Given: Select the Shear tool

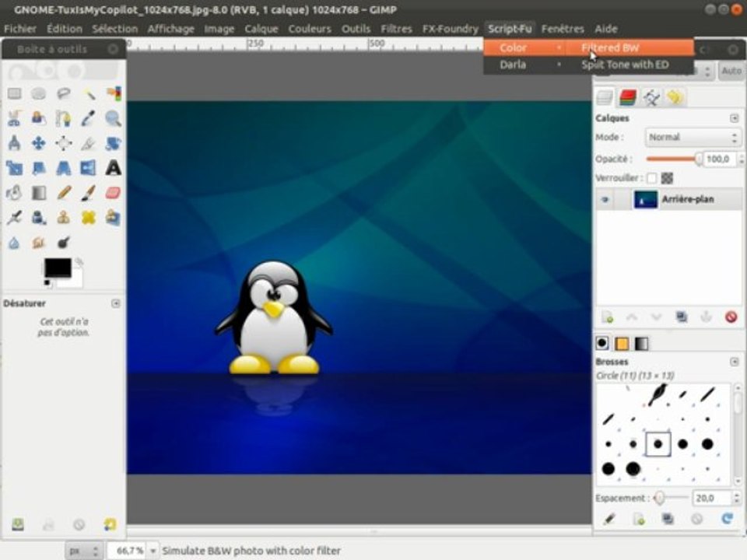Looking at the screenshot, I should 39,168.
